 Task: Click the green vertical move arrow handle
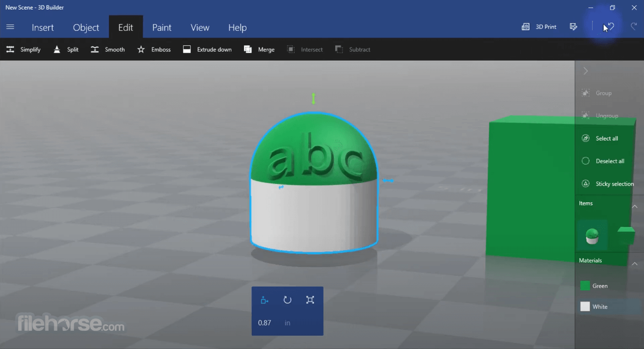313,98
